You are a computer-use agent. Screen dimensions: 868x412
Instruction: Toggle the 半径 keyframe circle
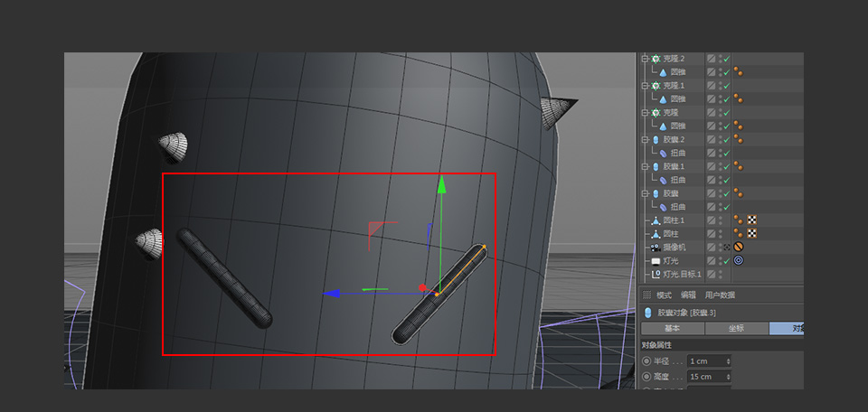pyautogui.click(x=646, y=361)
